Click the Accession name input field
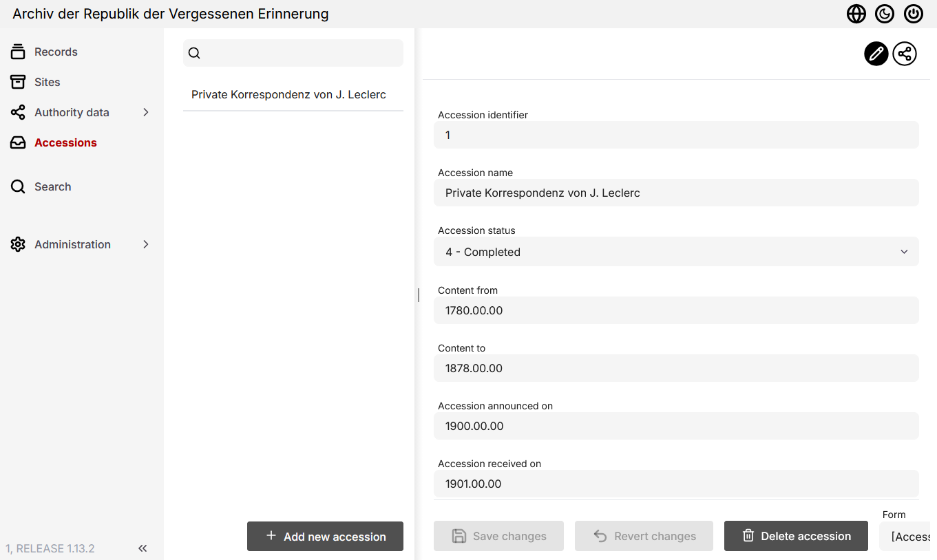 (x=676, y=193)
